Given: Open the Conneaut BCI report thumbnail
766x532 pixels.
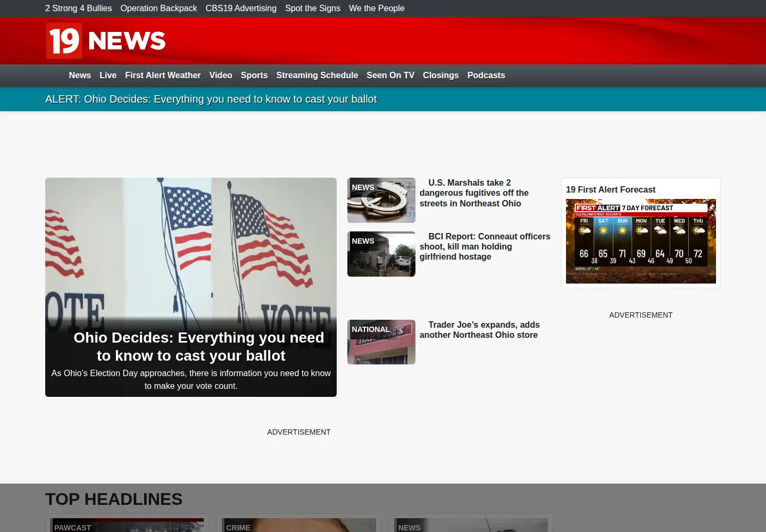Looking at the screenshot, I should pos(381,254).
